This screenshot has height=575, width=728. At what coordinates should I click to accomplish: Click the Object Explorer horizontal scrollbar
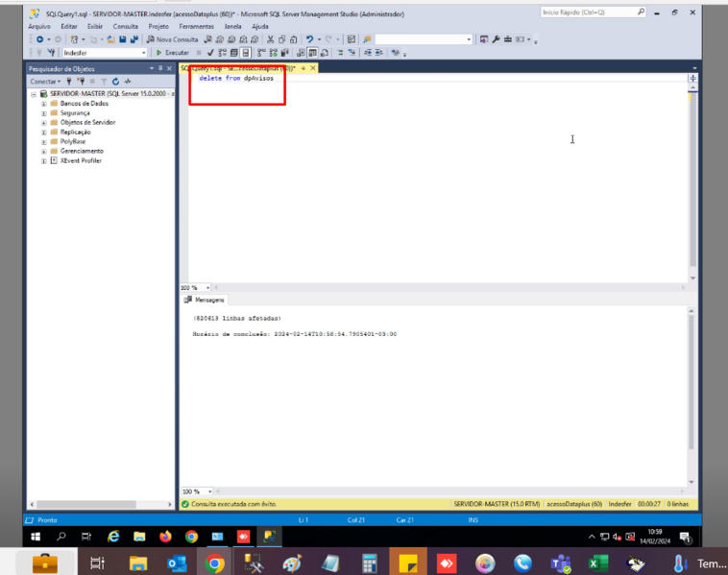point(86,504)
